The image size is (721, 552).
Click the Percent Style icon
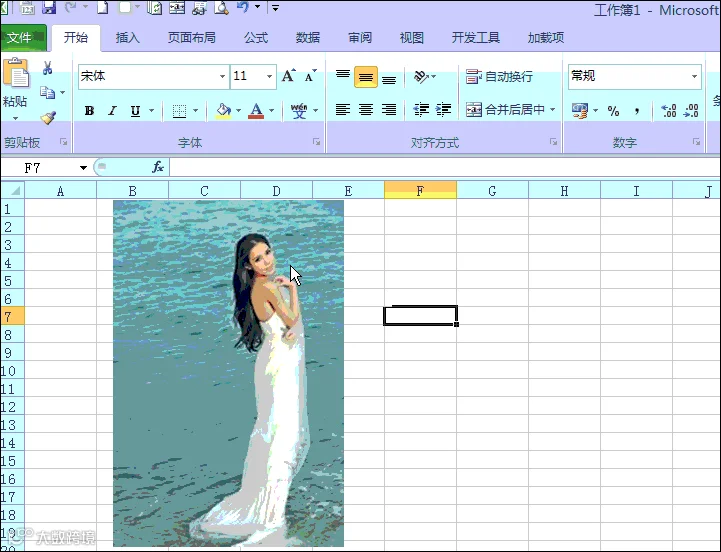click(x=613, y=111)
